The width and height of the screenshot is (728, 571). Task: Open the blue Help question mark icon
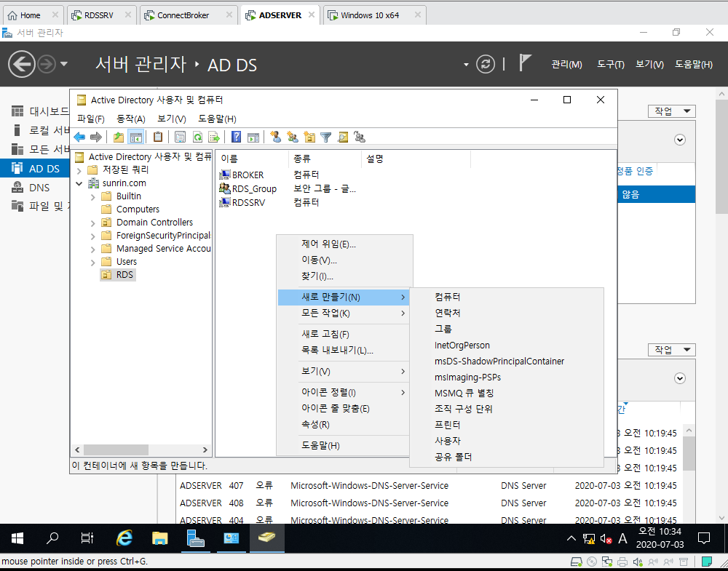pyautogui.click(x=237, y=137)
